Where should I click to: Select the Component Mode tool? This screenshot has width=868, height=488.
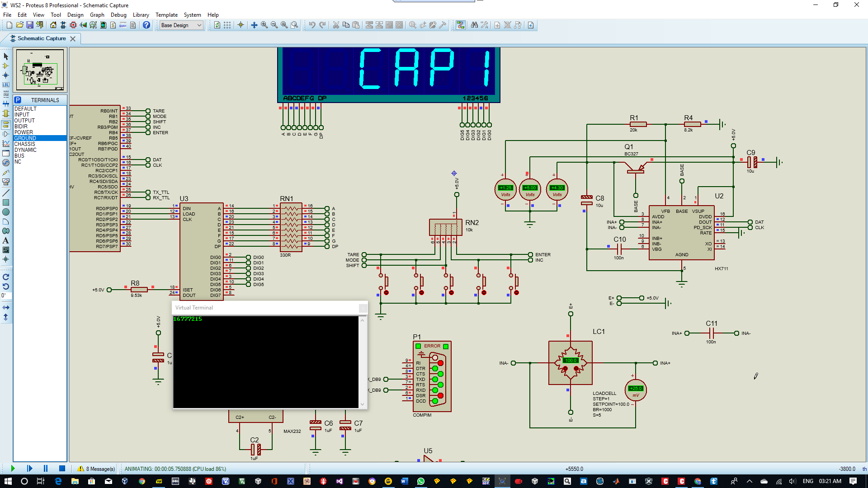click(x=6, y=66)
